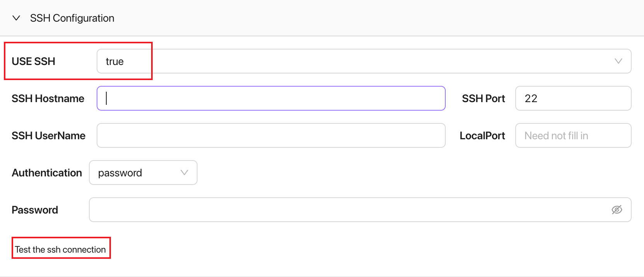Click the SSH Configuration header text
Image resolution: width=644 pixels, height=277 pixels.
point(72,18)
